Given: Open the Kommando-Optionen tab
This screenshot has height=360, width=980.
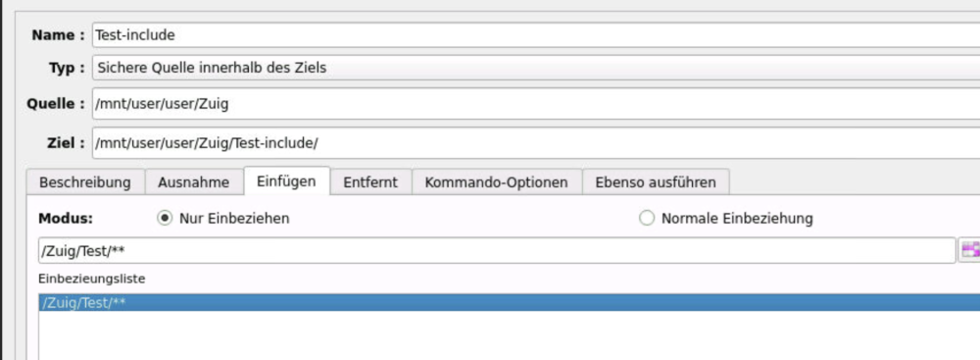Looking at the screenshot, I should coord(496,182).
